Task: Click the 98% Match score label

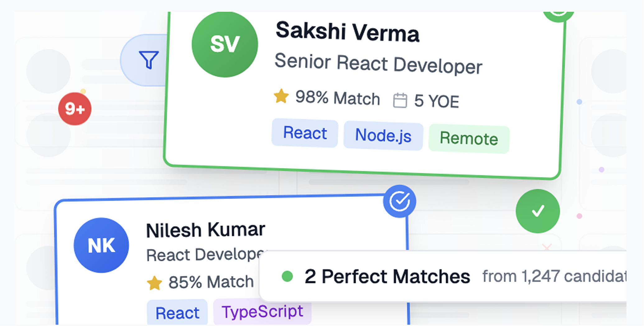Action: click(x=338, y=98)
